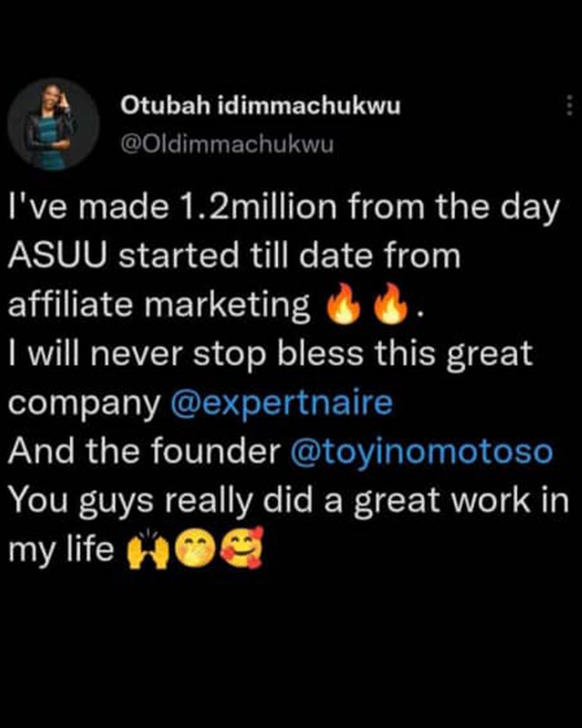Follow the @expertnaire mention link
582x728 pixels.
click(282, 402)
